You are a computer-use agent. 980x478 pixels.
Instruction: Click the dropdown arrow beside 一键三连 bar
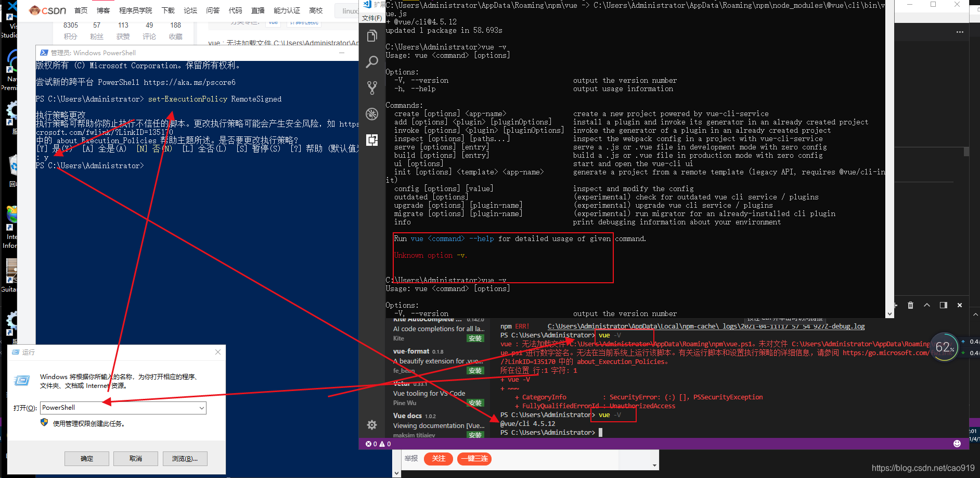[654, 465]
